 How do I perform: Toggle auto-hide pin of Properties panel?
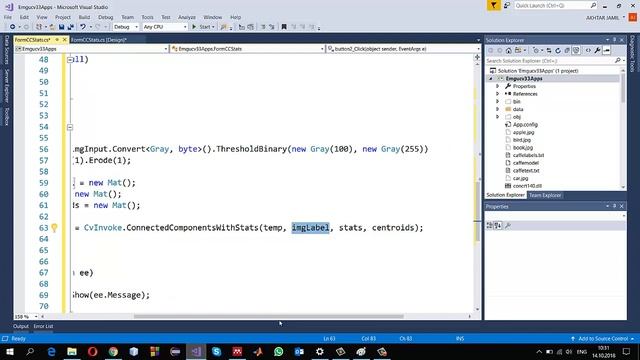pyautogui.click(x=615, y=206)
